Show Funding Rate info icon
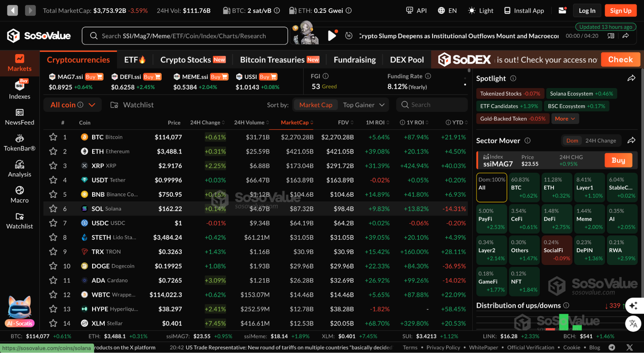The image size is (644, 353). [428, 76]
